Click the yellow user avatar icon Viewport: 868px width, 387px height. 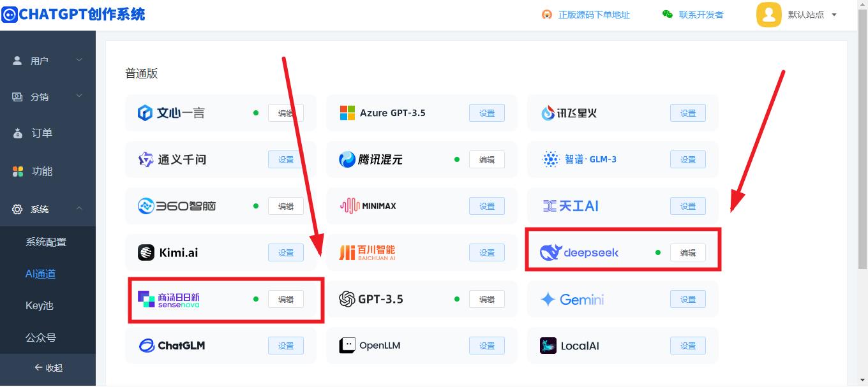(x=768, y=15)
